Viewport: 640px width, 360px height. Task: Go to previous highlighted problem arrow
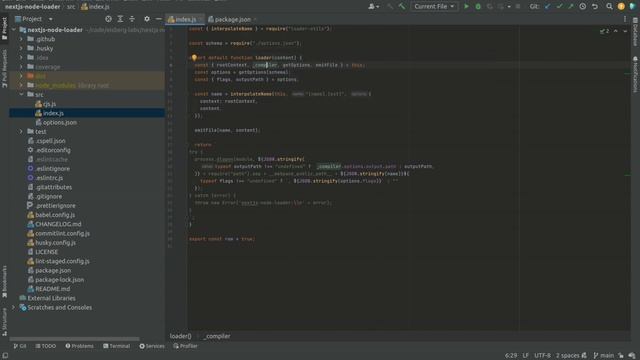coord(616,31)
